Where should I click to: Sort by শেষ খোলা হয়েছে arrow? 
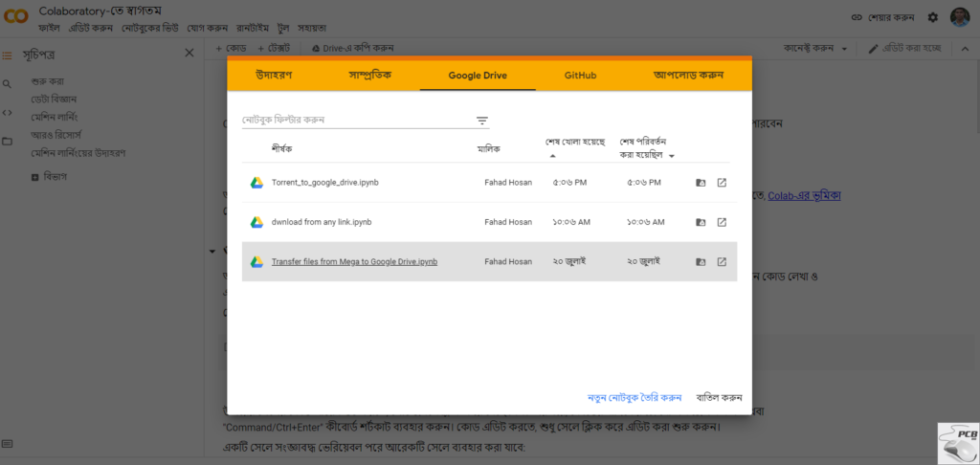coord(552,156)
